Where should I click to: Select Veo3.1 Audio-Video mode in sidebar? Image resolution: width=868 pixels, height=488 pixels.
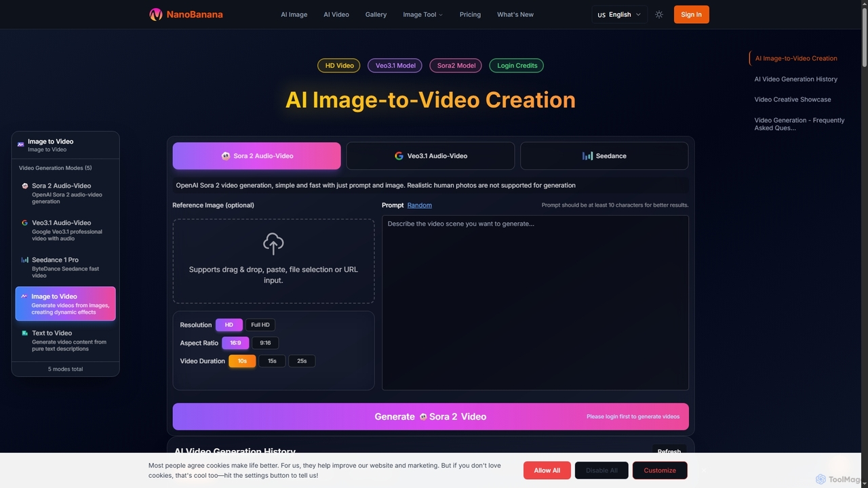point(66,230)
